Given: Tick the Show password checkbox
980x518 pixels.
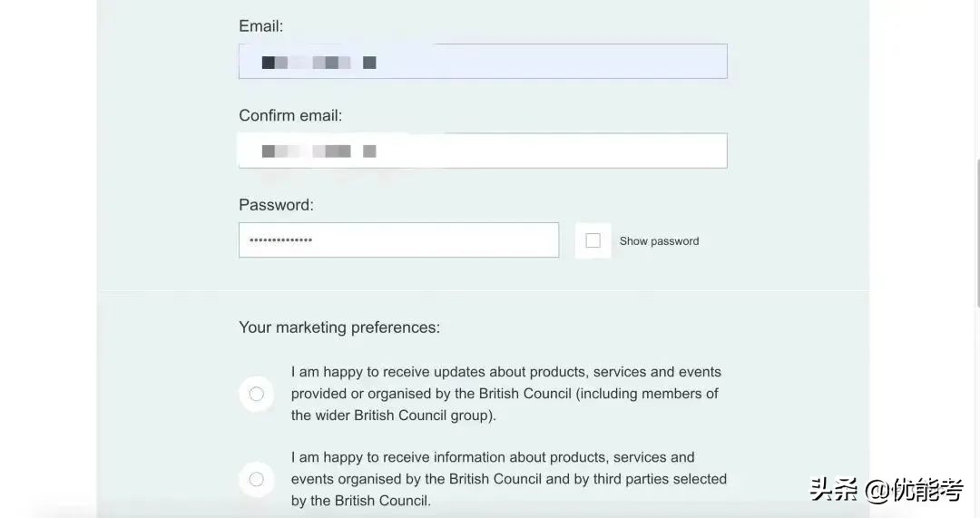Looking at the screenshot, I should [x=593, y=240].
